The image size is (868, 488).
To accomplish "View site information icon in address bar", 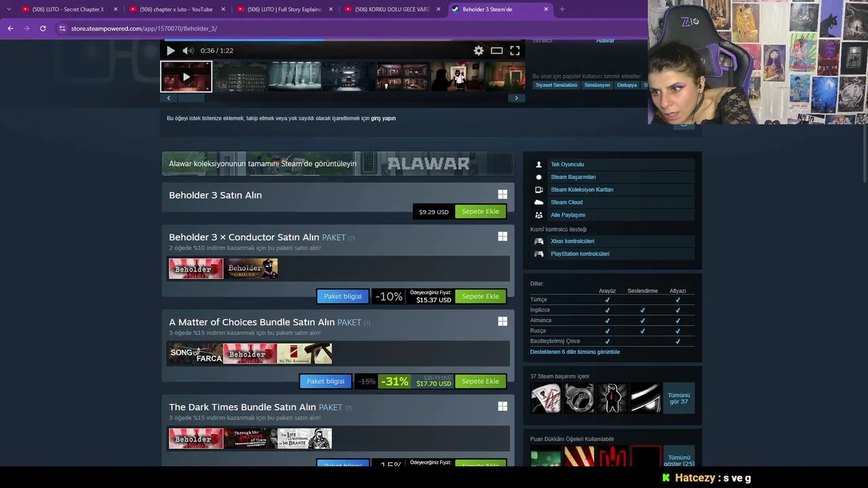I will click(62, 28).
